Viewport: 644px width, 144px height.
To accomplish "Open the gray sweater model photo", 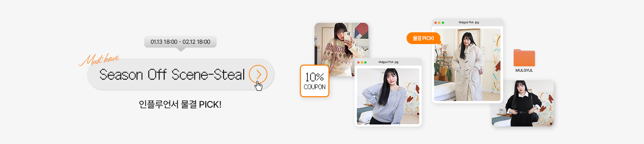I will pyautogui.click(x=388, y=96).
